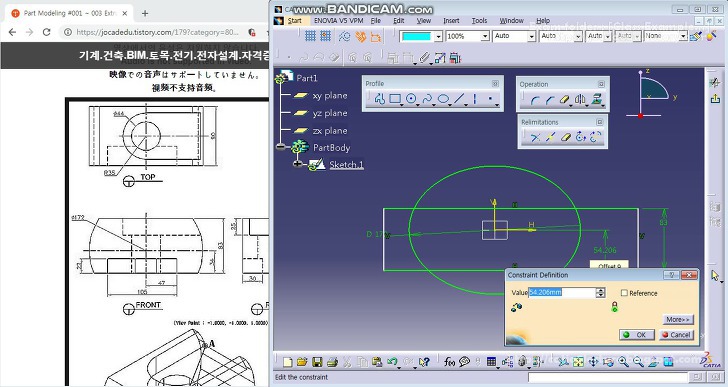Open the Tools menu
This screenshot has width=728, height=387.
coord(479,21)
